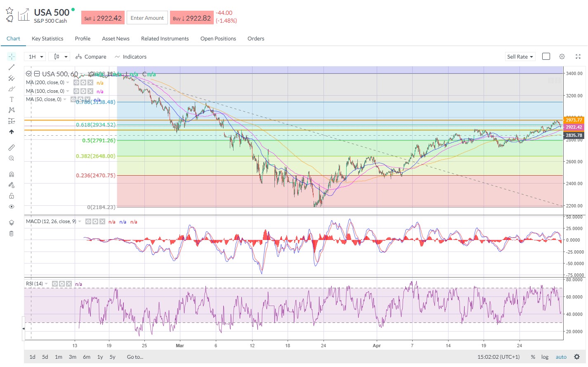
Task: Click the Buy 2922.82 button
Action: tap(191, 18)
